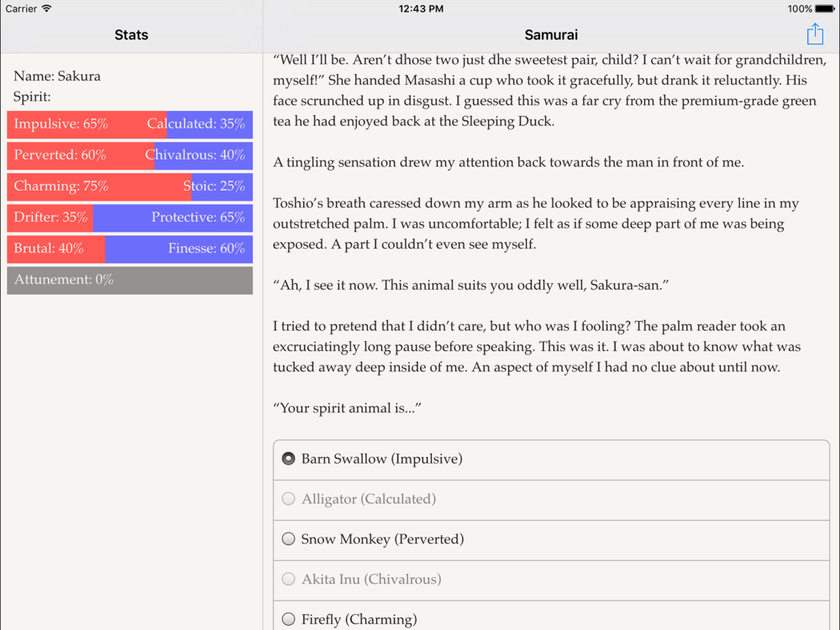Click the gray Attunement 0% bar
Viewport: 840px width, 630px height.
click(129, 280)
